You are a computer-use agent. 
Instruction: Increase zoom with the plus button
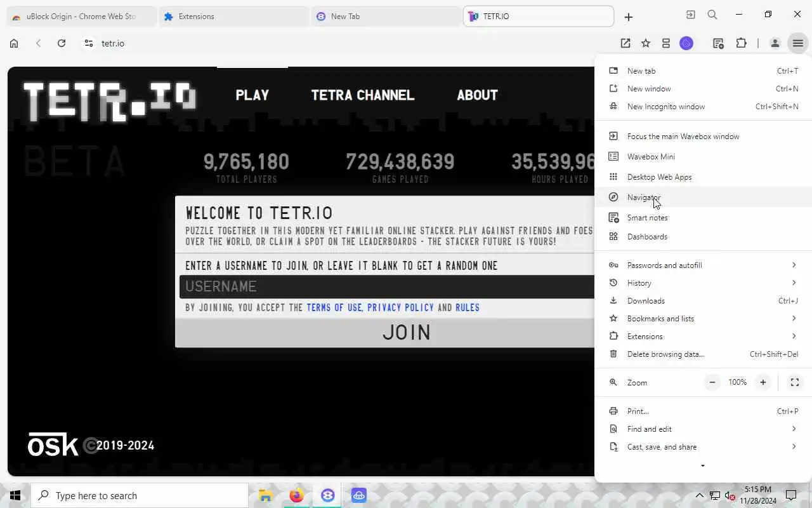tap(763, 382)
